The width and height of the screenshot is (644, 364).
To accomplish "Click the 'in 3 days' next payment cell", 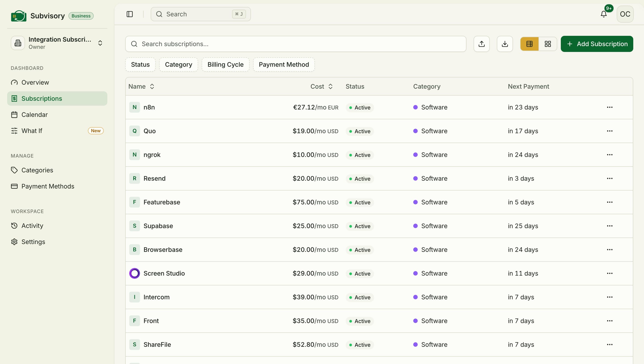I will click(x=521, y=178).
